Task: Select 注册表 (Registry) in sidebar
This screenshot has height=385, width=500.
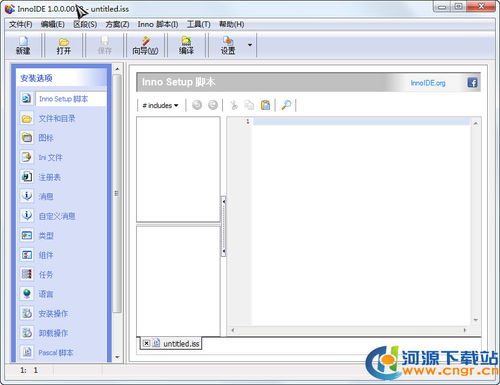Action: [x=50, y=177]
